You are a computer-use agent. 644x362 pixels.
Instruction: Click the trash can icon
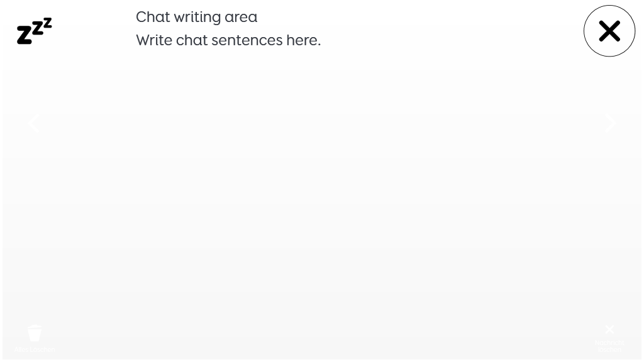click(35, 333)
